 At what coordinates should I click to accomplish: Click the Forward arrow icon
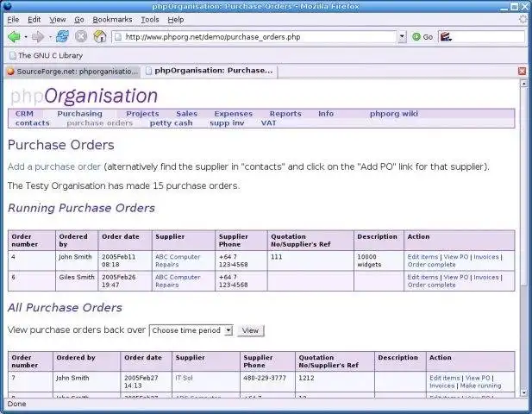point(38,36)
